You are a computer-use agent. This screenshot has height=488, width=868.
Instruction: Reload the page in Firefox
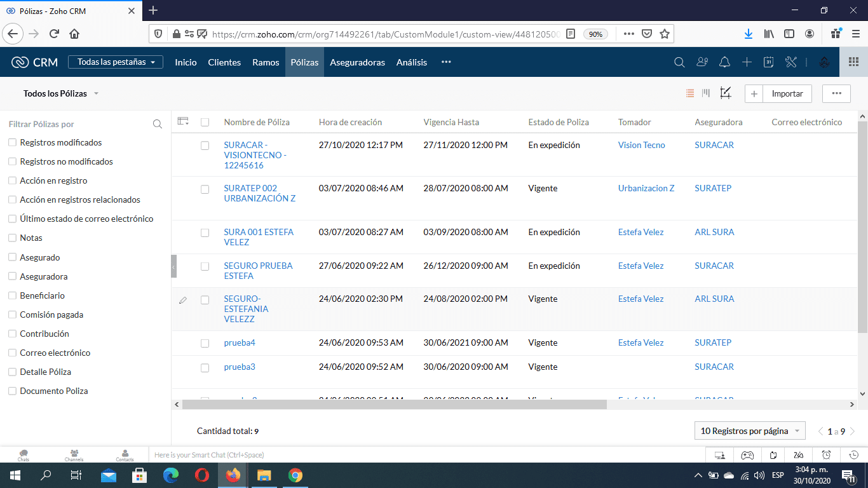54,34
